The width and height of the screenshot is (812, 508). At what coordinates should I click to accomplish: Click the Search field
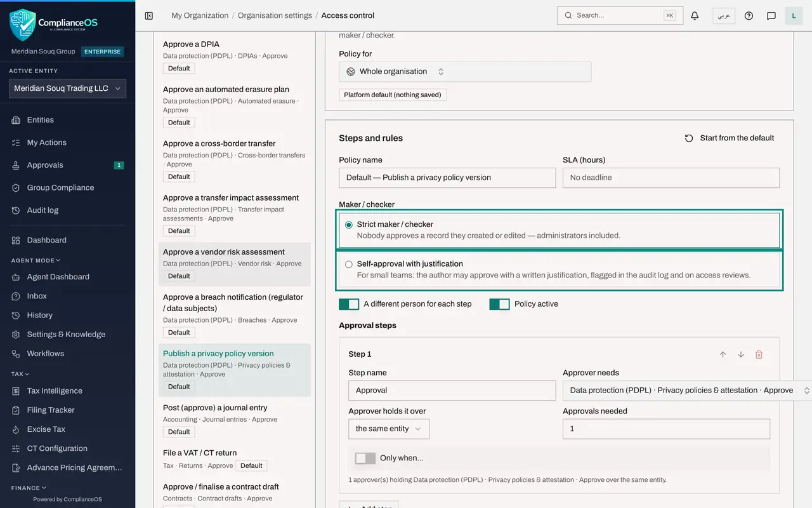point(620,15)
